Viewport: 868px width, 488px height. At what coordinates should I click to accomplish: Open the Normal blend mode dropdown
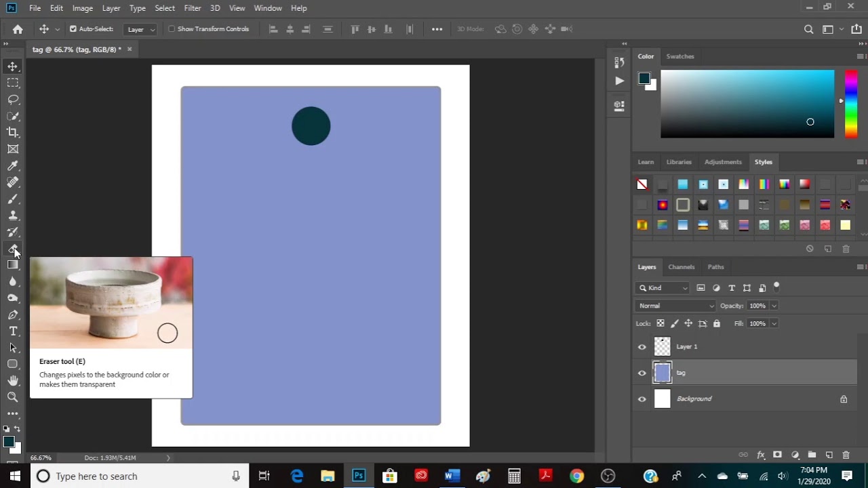pyautogui.click(x=675, y=306)
